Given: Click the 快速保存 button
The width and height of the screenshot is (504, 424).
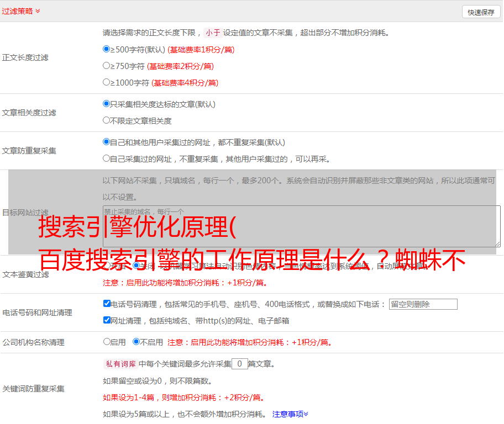Looking at the screenshot, I should (x=481, y=12).
